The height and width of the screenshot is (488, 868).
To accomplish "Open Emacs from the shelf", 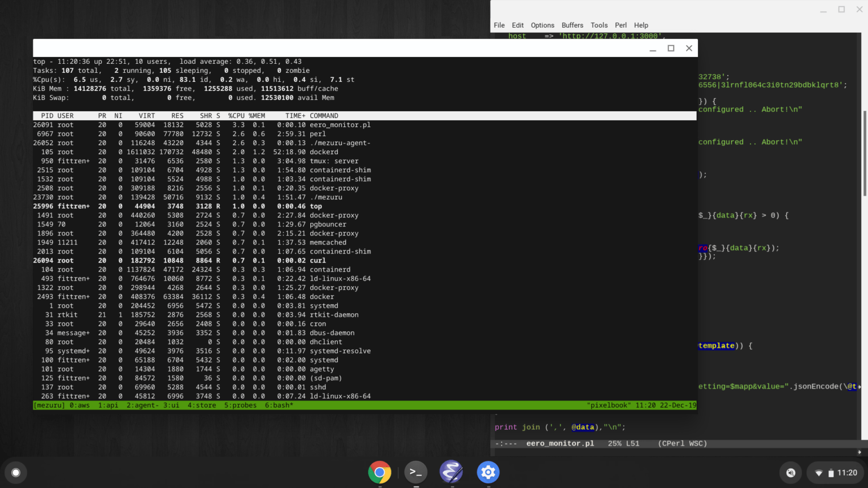I will click(x=452, y=473).
